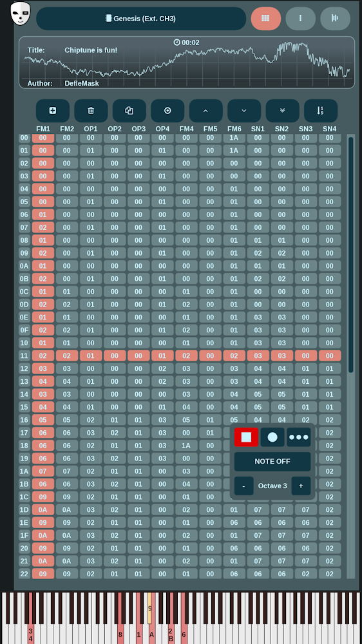Delete the row with the trash icon
Image resolution: width=362 pixels, height=644 pixels.
coord(91,111)
